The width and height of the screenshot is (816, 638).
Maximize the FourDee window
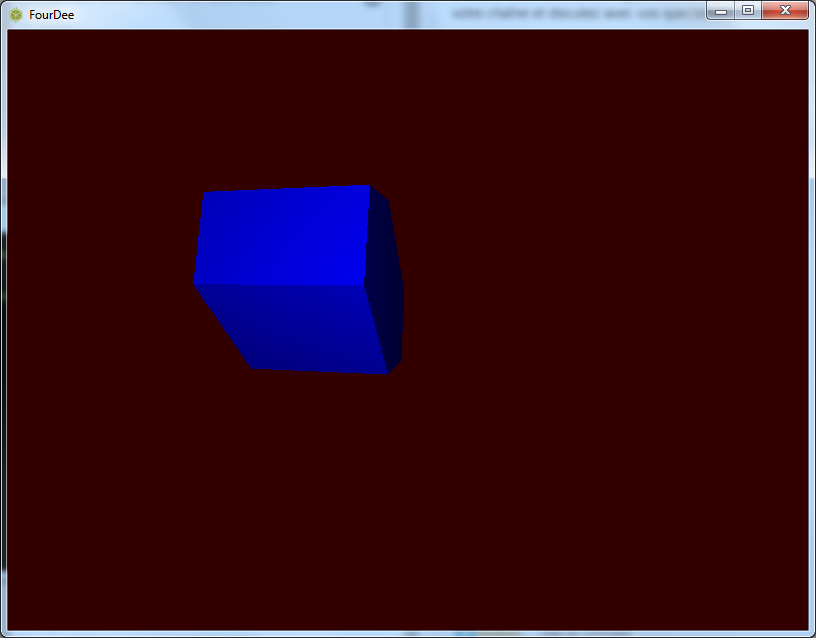(747, 10)
